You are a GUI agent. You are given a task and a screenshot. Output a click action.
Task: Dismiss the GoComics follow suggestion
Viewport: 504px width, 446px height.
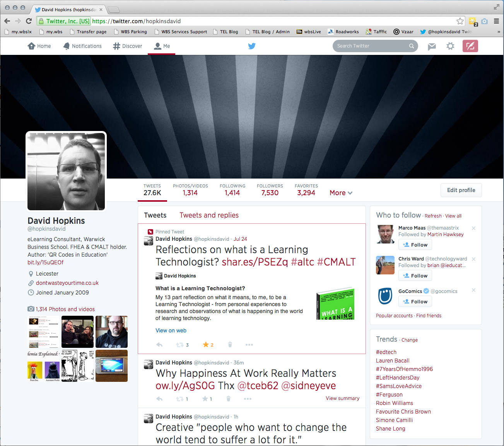click(473, 290)
